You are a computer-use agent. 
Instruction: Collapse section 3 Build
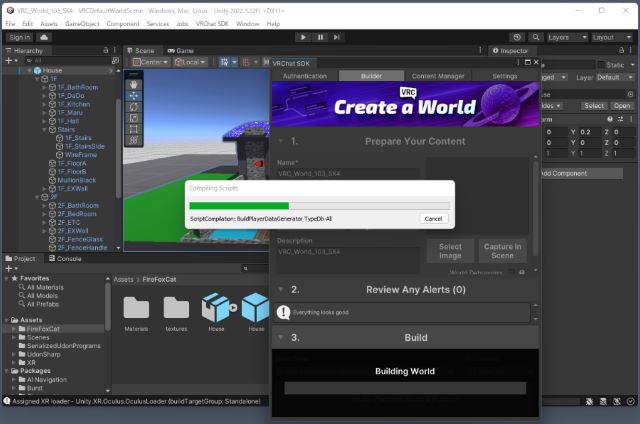tap(281, 337)
